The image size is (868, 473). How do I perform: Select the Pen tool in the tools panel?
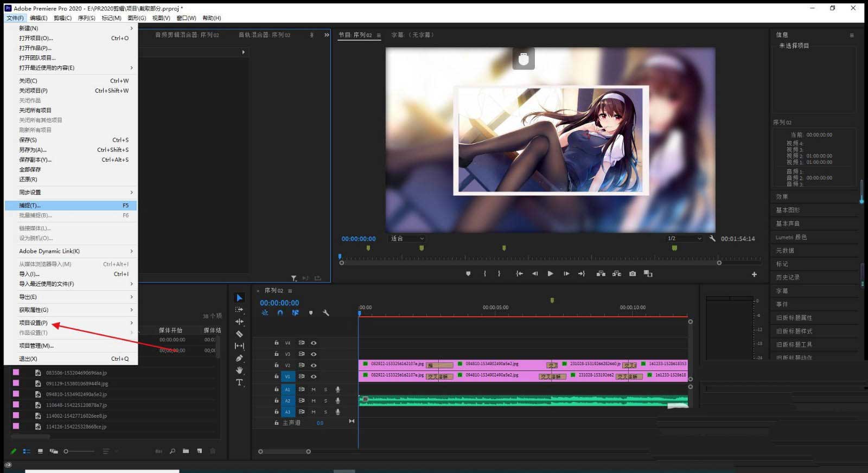tap(239, 358)
